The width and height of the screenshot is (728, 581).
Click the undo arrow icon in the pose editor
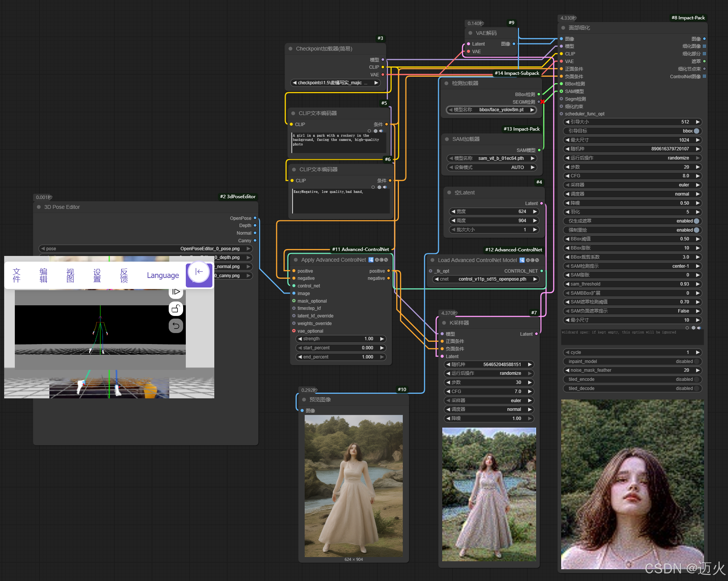click(x=176, y=325)
